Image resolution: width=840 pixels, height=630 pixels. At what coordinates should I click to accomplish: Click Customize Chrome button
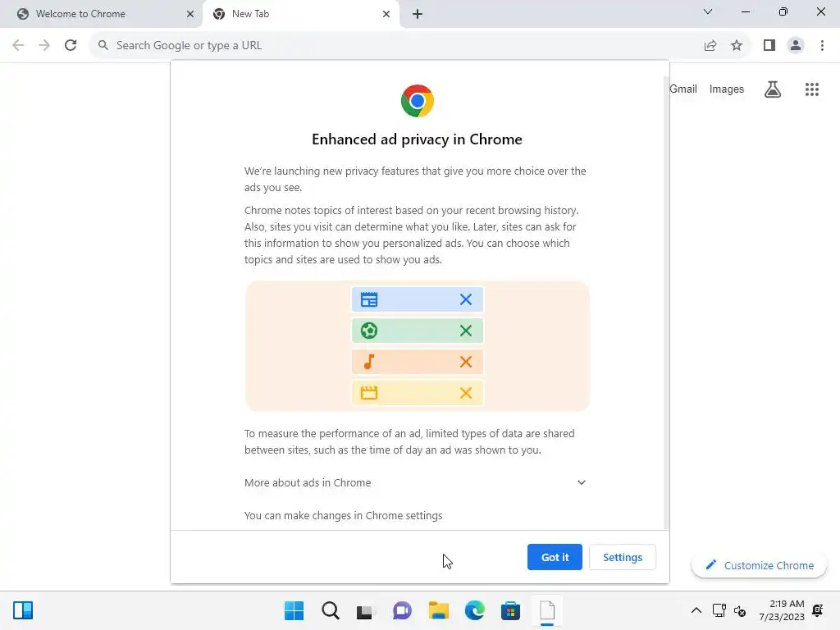759,565
